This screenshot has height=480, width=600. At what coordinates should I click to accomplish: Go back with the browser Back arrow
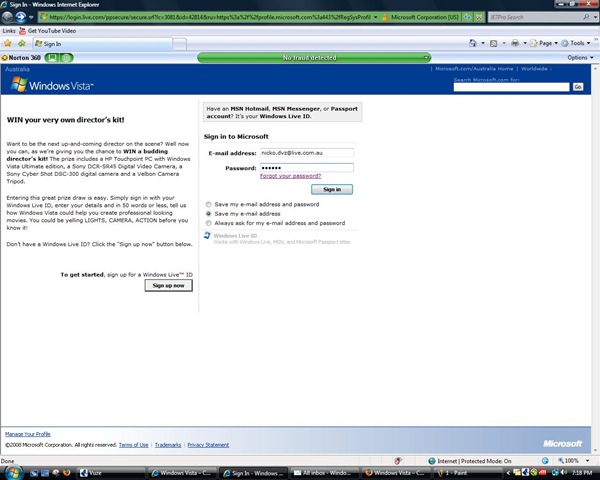coord(7,17)
